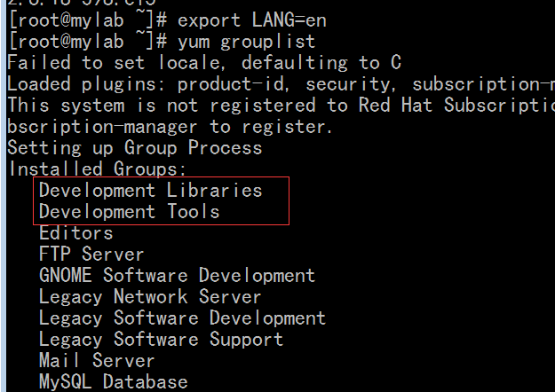Click the 'Legacy Software Support' entry
This screenshot has width=555, height=392.
161,339
